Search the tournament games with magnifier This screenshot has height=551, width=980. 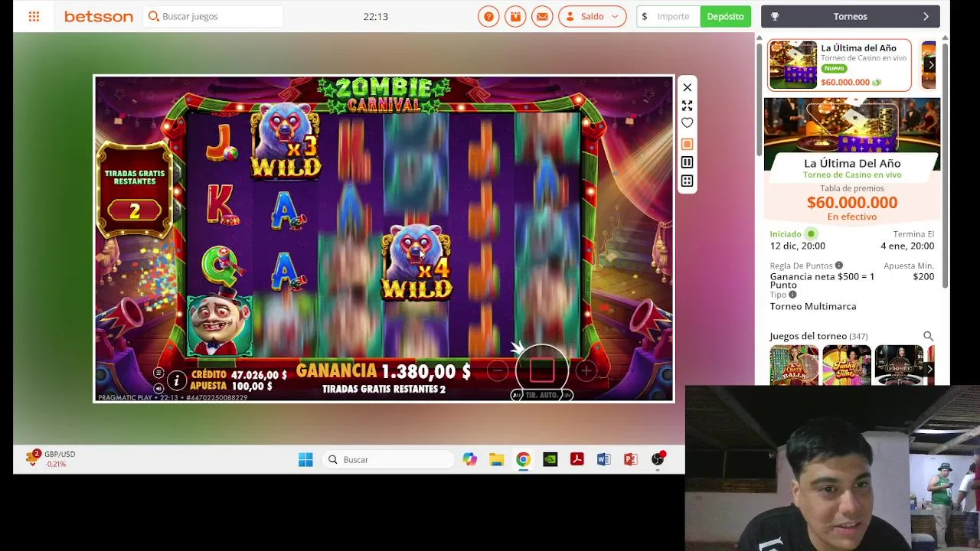pos(928,336)
